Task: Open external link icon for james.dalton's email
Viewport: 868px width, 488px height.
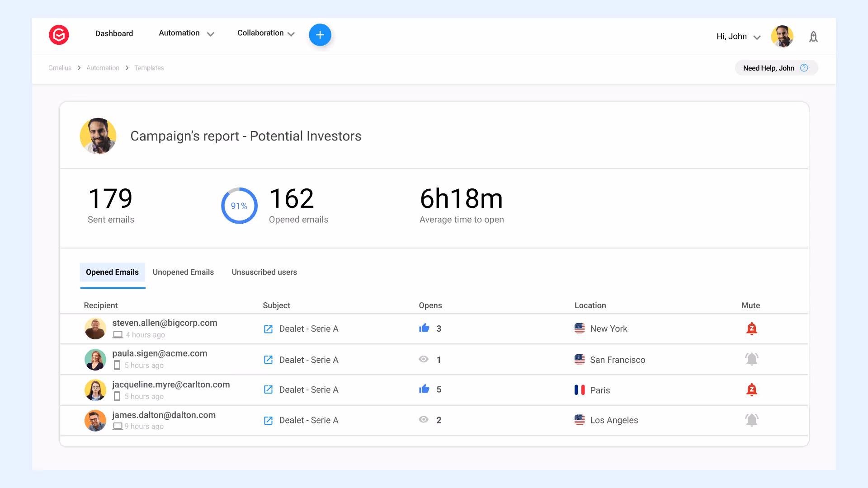Action: pyautogui.click(x=268, y=421)
